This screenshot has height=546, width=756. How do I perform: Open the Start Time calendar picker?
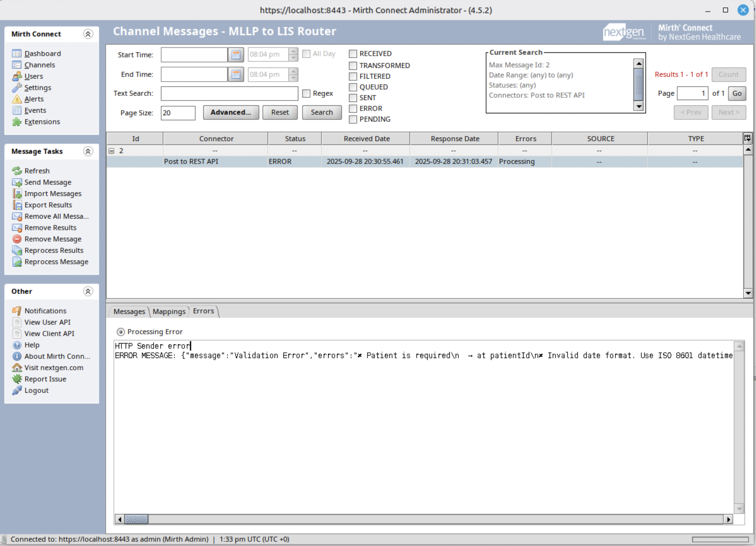(236, 55)
